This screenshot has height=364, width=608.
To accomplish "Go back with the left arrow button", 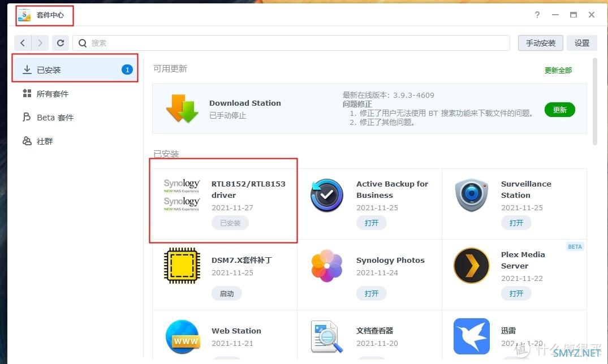I will pos(23,43).
